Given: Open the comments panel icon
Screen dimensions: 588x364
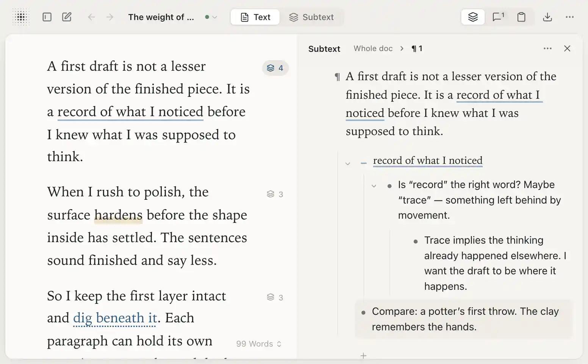Looking at the screenshot, I should [x=498, y=17].
